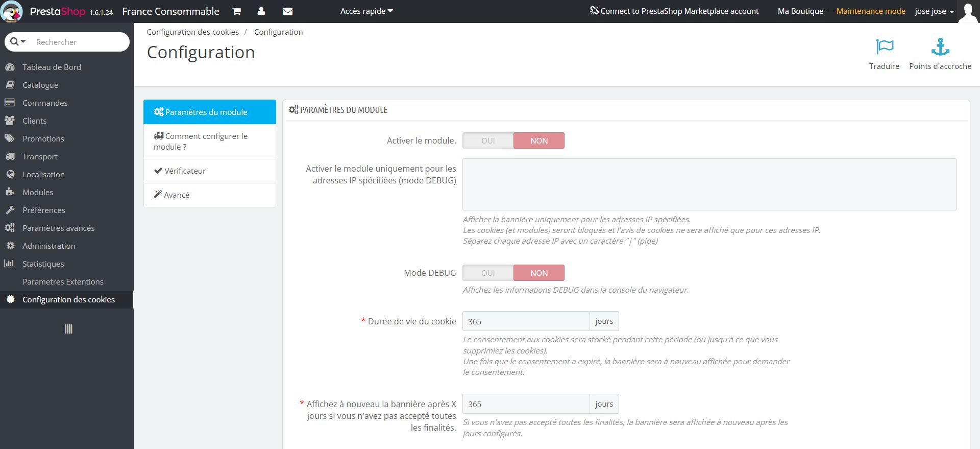This screenshot has width=980, height=449.
Task: Open Connect to PrestaShop Marketplace account link
Action: pyautogui.click(x=674, y=11)
